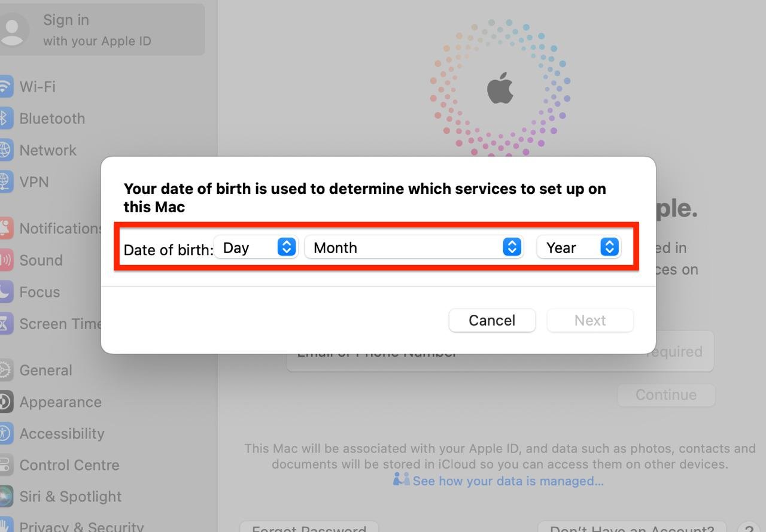Image resolution: width=766 pixels, height=532 pixels.
Task: Open the Year dropdown menu
Action: click(x=579, y=247)
